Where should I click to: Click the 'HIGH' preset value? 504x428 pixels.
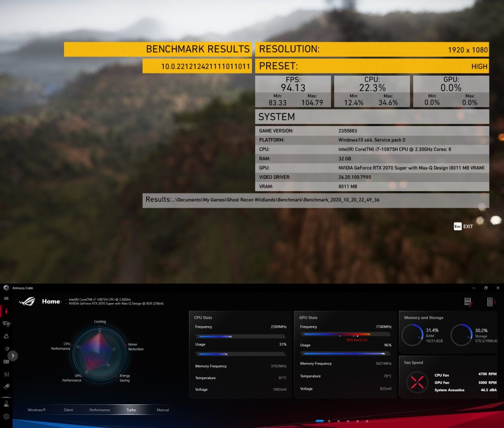pos(479,67)
